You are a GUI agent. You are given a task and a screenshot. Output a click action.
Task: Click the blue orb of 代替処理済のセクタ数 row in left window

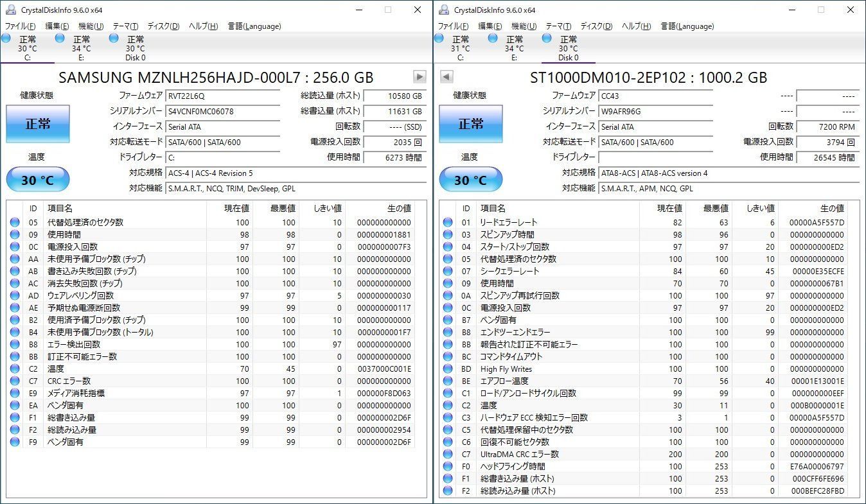pyautogui.click(x=15, y=222)
